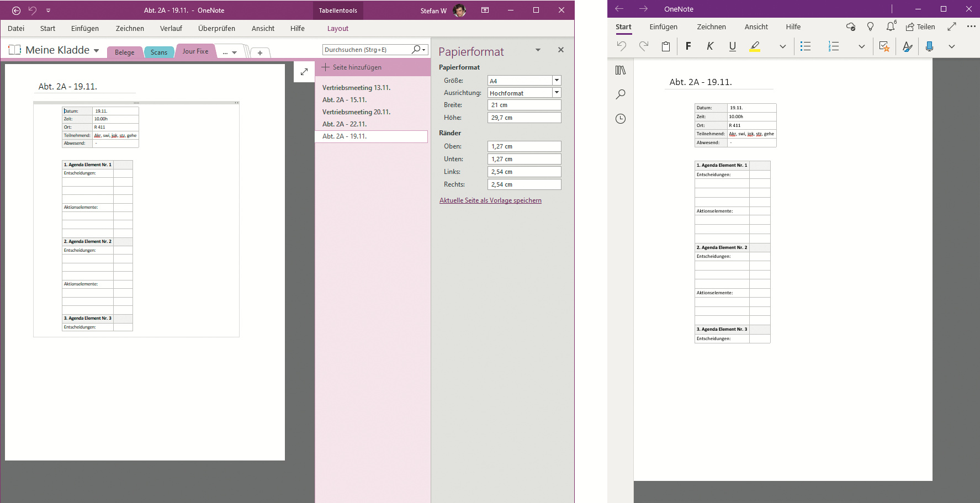
Task: Open the notebooks navigation icon in sidebar
Action: click(621, 70)
